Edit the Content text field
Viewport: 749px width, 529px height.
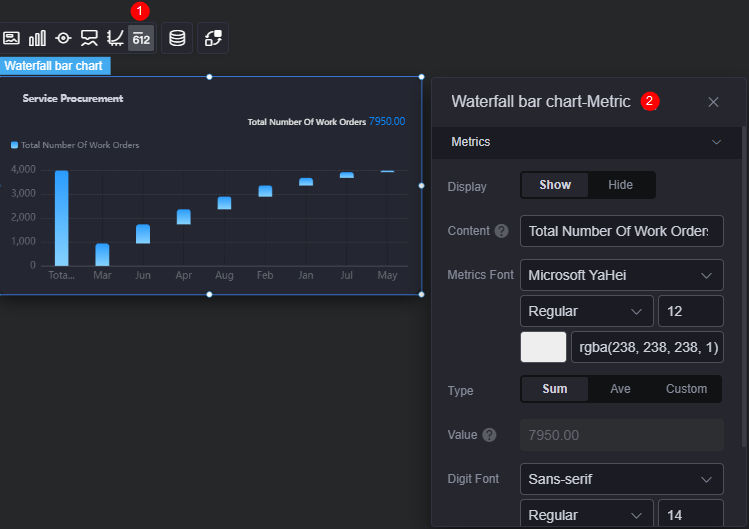pos(621,231)
